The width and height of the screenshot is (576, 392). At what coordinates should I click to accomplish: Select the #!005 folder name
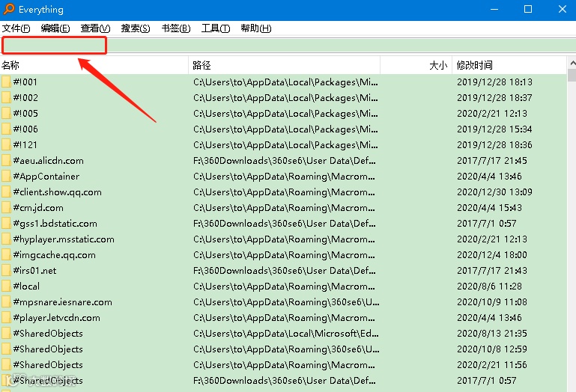tap(25, 114)
